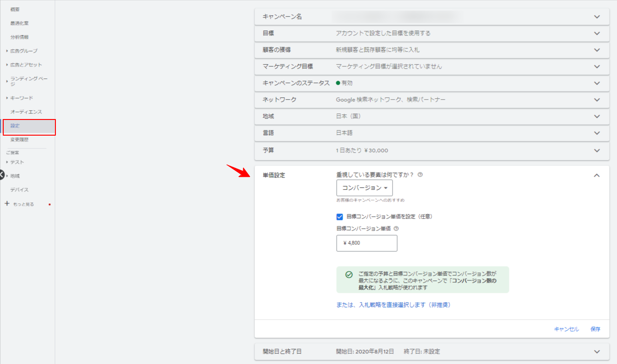Click the ¥4,800 target CPA field
The image size is (617, 364).
click(x=367, y=243)
